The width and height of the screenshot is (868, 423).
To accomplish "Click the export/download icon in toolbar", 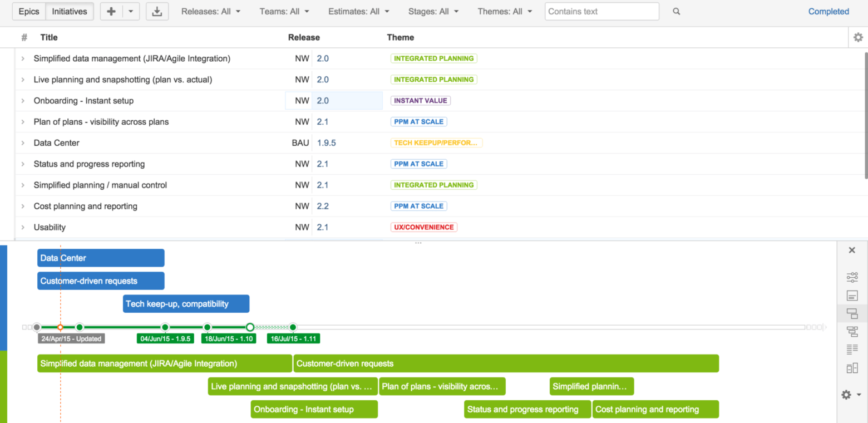I will 157,11.
